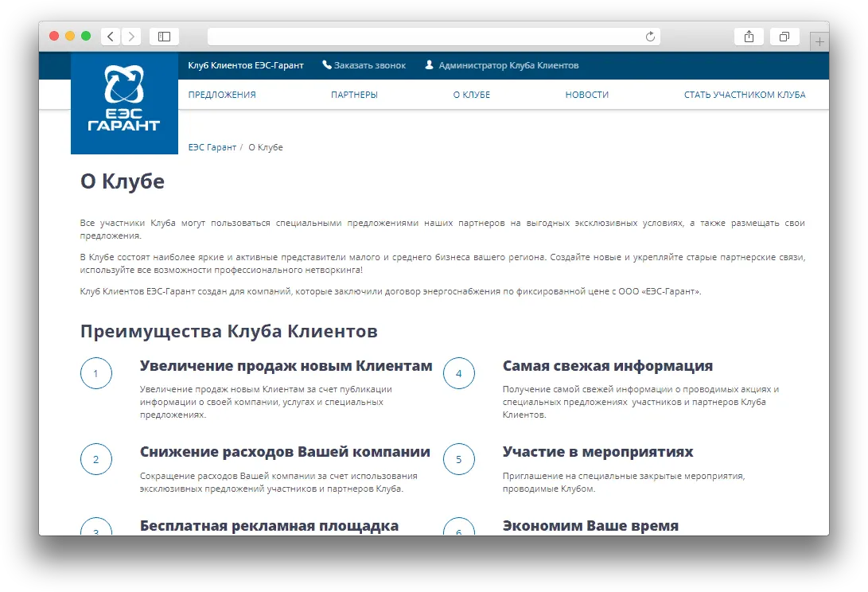Open Администратор Клуба Клиентов account link
The height and width of the screenshot is (592, 868).
508,65
